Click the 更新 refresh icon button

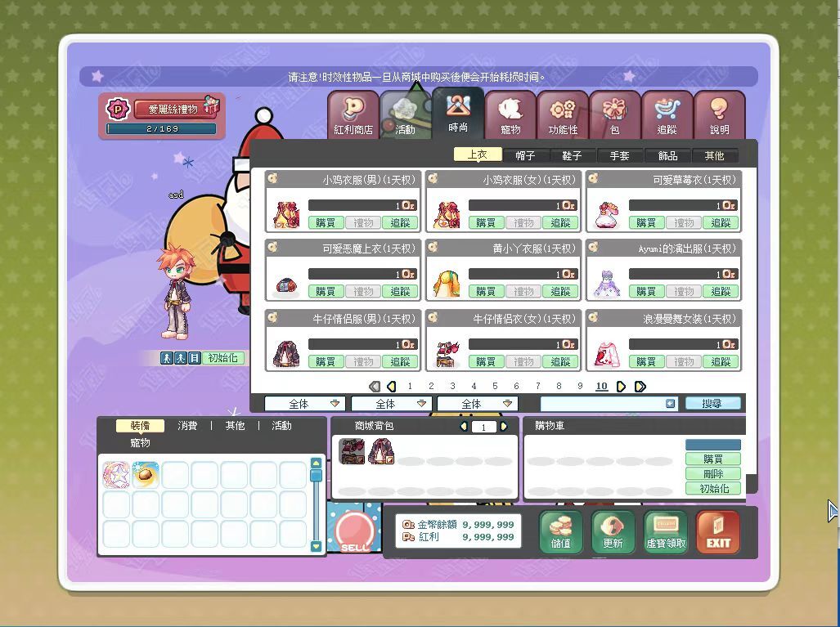coord(613,532)
